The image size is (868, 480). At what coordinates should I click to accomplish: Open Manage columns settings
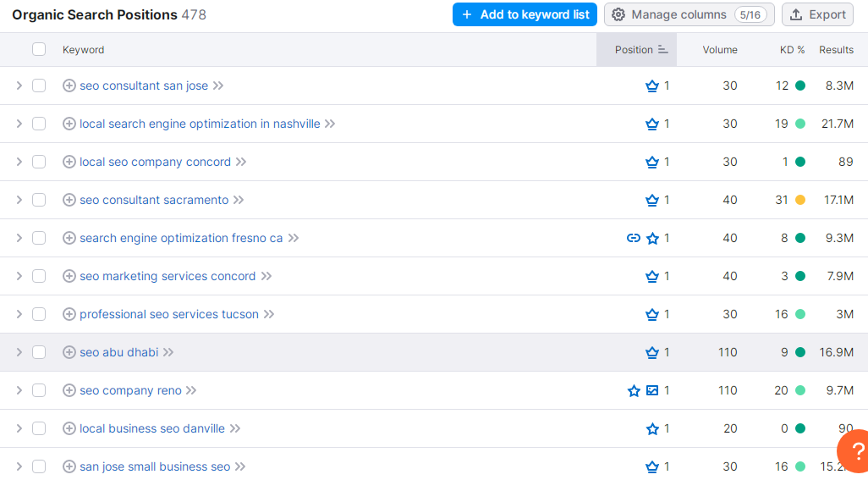pos(689,15)
